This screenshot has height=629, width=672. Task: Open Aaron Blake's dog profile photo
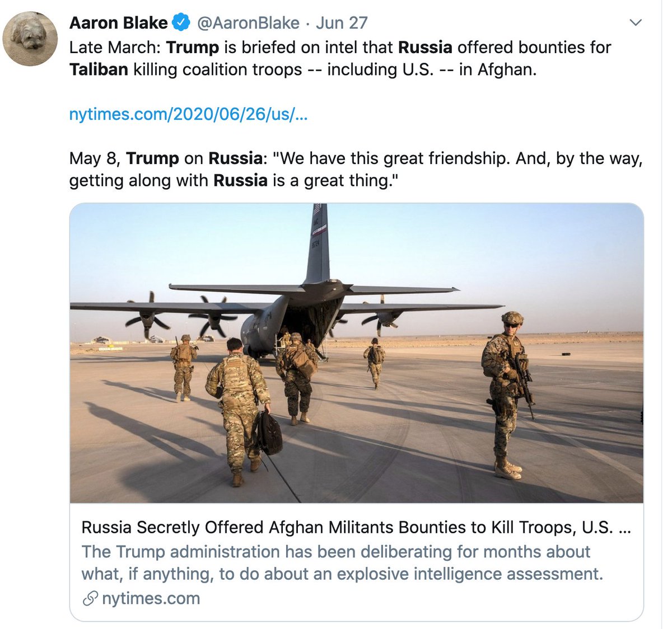point(30,39)
